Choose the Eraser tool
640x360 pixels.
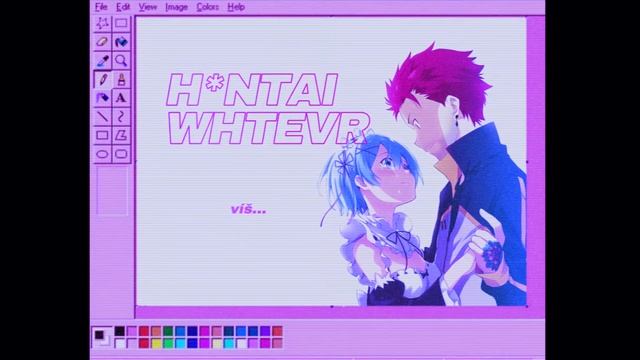point(102,42)
